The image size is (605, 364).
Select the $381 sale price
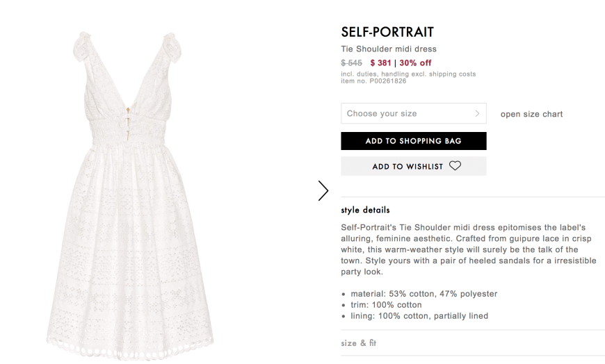[380, 63]
